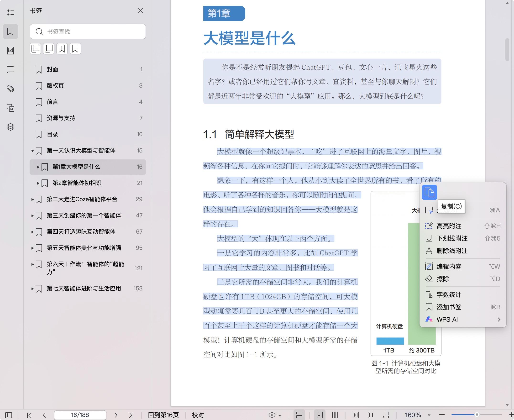Click the expand all bookmarks icon
Screen dimensions: 514x420
(x=35, y=49)
